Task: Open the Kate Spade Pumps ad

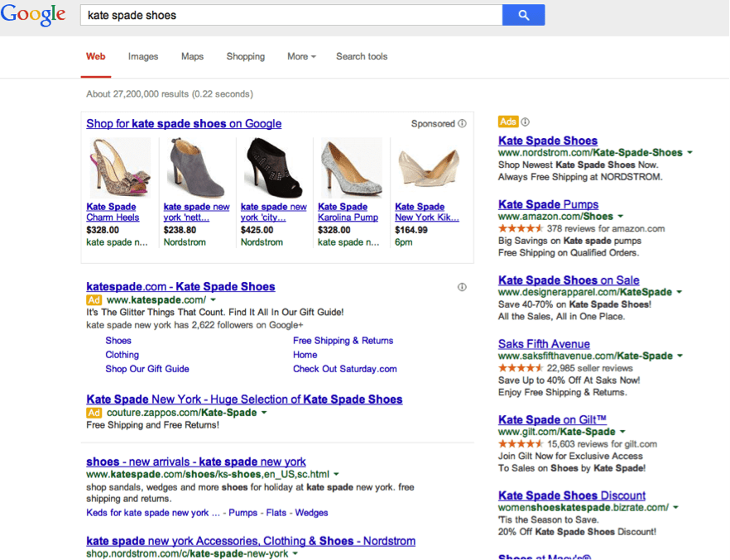Action: click(x=549, y=204)
